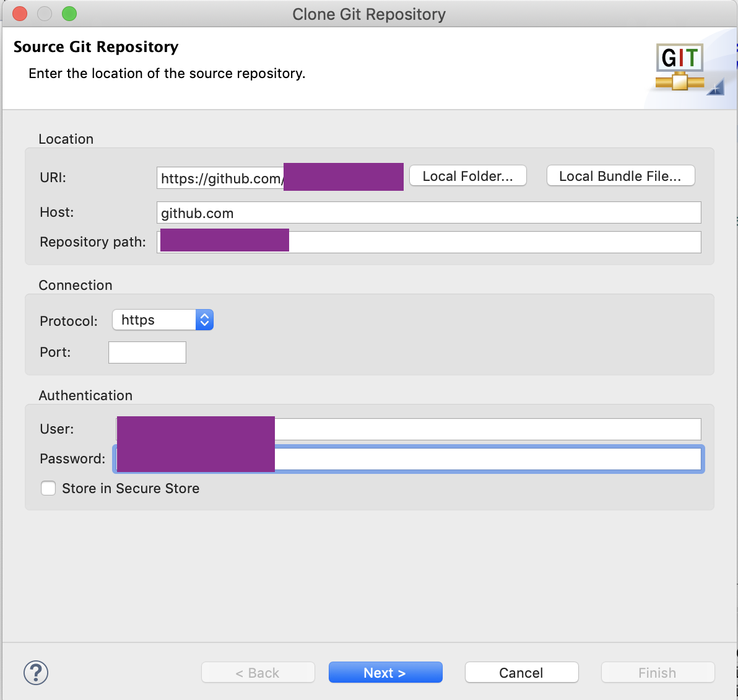Image resolution: width=738 pixels, height=700 pixels.
Task: Click the GIT logo banner icon
Action: [x=681, y=68]
